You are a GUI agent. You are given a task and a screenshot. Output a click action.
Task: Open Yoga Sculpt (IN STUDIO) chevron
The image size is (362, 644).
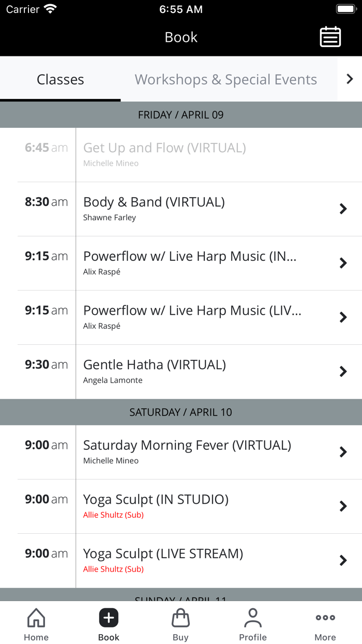click(x=343, y=506)
